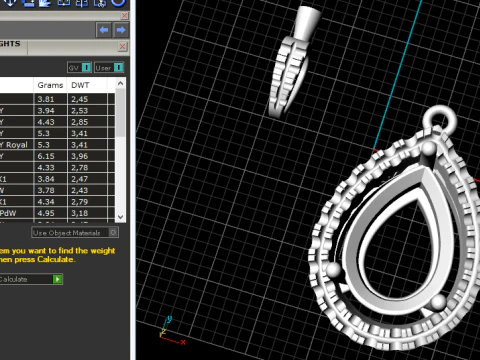
Task: Select the 2,45 DWT cell
Action: coord(87,99)
